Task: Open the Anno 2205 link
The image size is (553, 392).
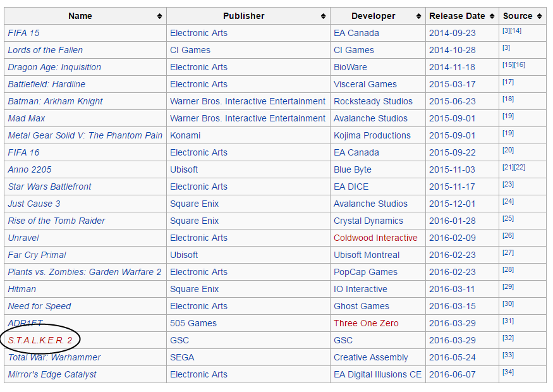Action: pyautogui.click(x=30, y=169)
